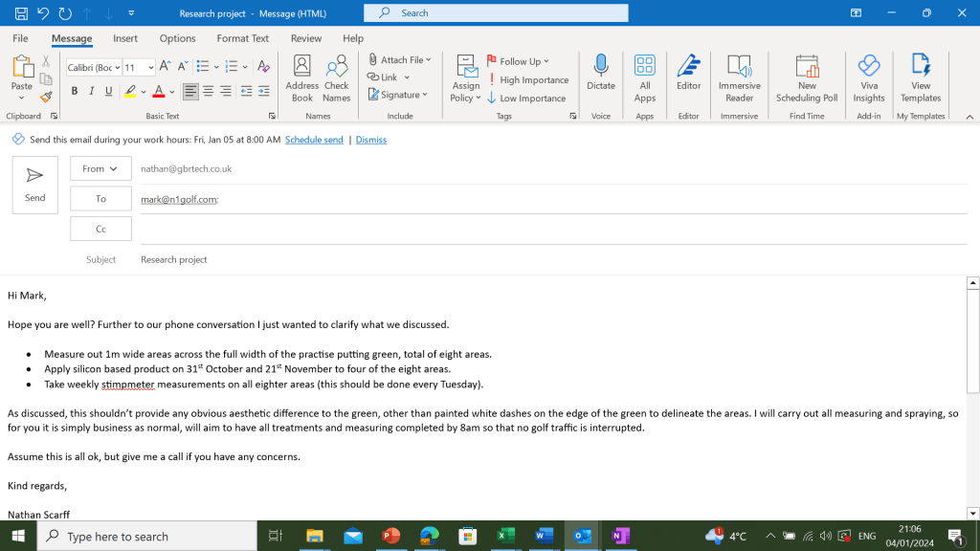
Task: Switch to the Insert tab
Action: coord(125,38)
